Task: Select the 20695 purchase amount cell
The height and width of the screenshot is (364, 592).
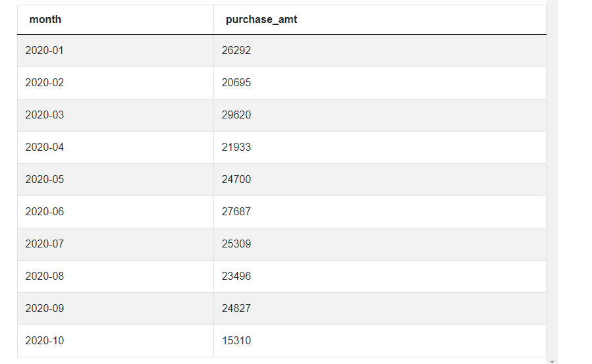Action: click(236, 83)
